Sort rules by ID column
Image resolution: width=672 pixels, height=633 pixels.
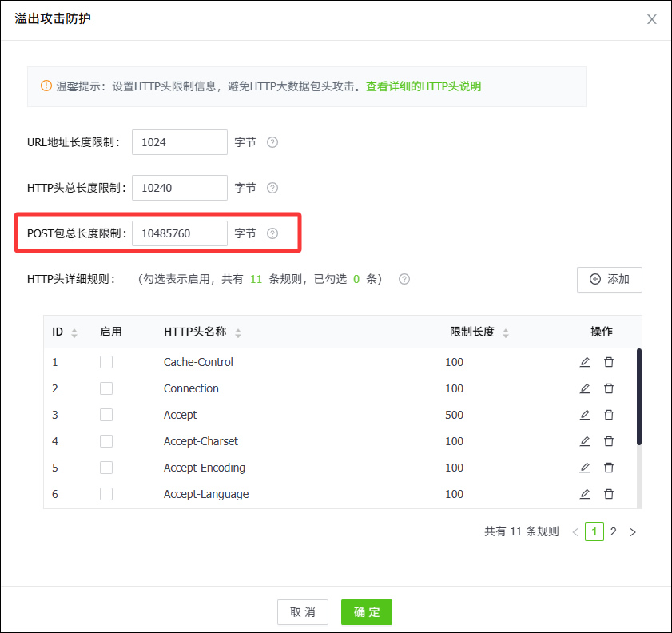pos(74,333)
